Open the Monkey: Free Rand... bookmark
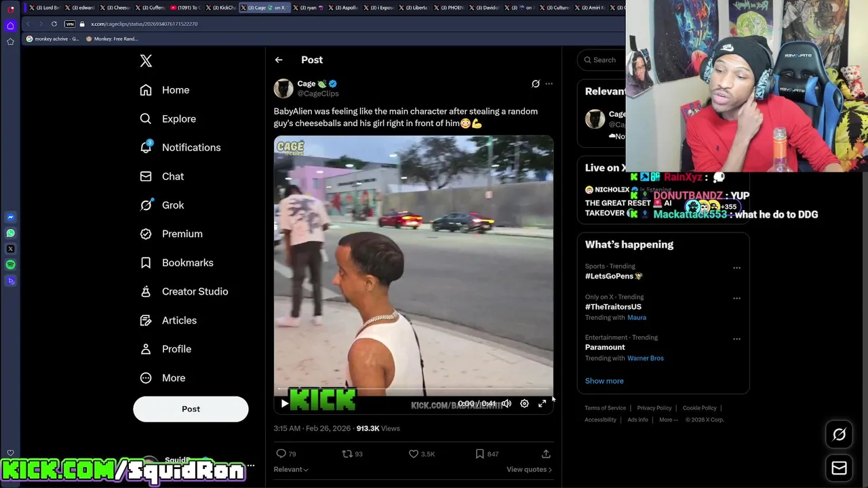 [112, 39]
